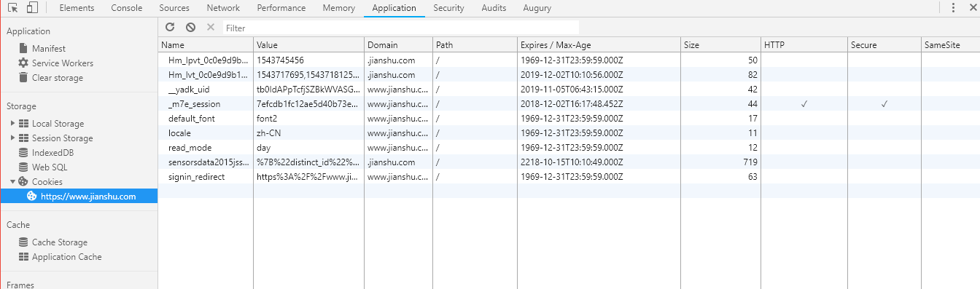Select the read_mode cookie row
The height and width of the screenshot is (289, 980).
[569, 148]
